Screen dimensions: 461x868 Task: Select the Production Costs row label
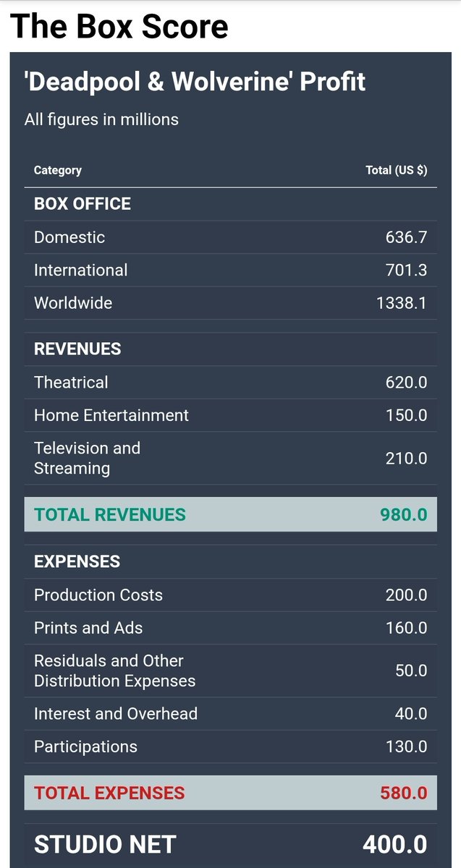click(98, 595)
